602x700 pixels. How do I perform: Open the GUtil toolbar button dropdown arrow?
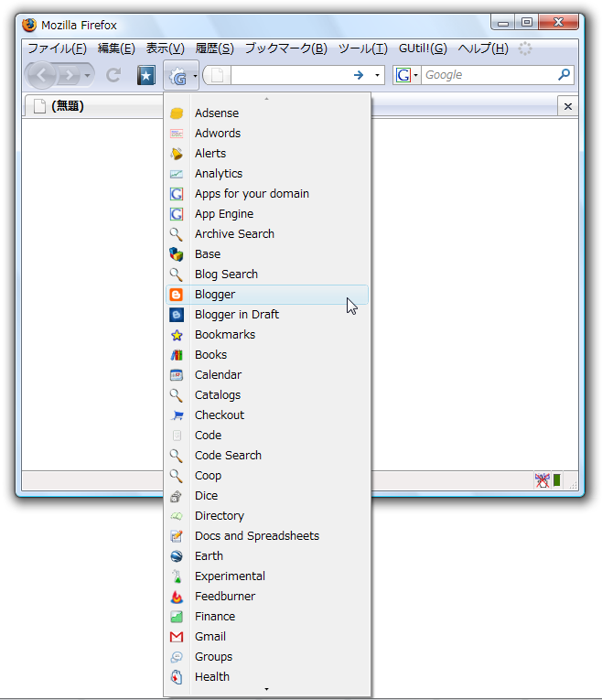point(195,76)
